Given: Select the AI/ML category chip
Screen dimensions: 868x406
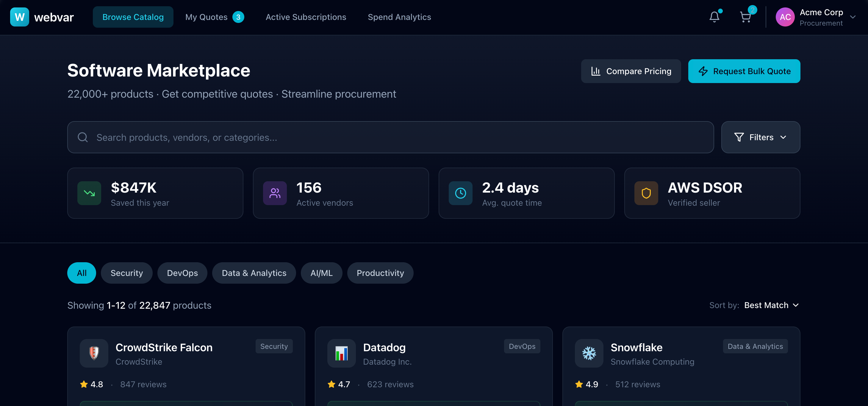Looking at the screenshot, I should point(321,273).
